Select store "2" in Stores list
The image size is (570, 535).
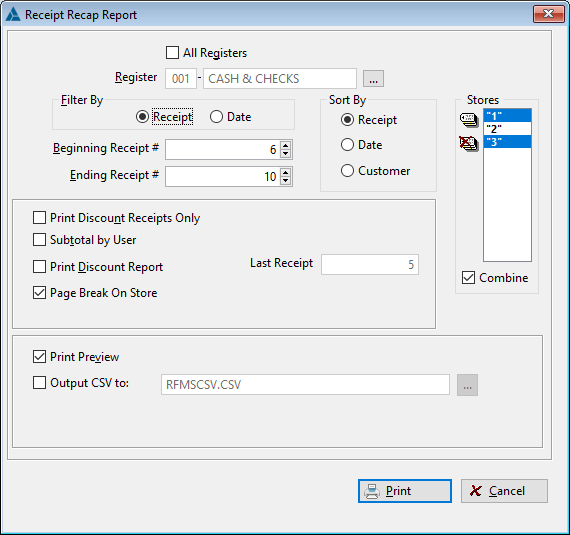click(507, 129)
